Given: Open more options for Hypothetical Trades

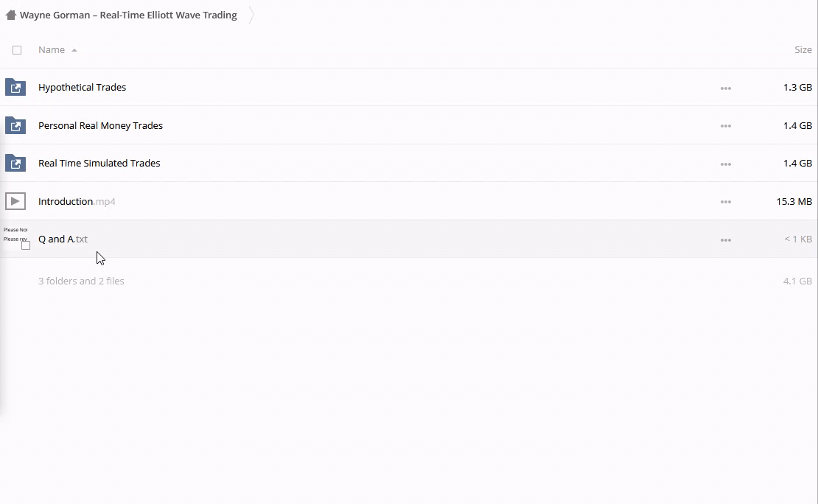Looking at the screenshot, I should pos(725,88).
